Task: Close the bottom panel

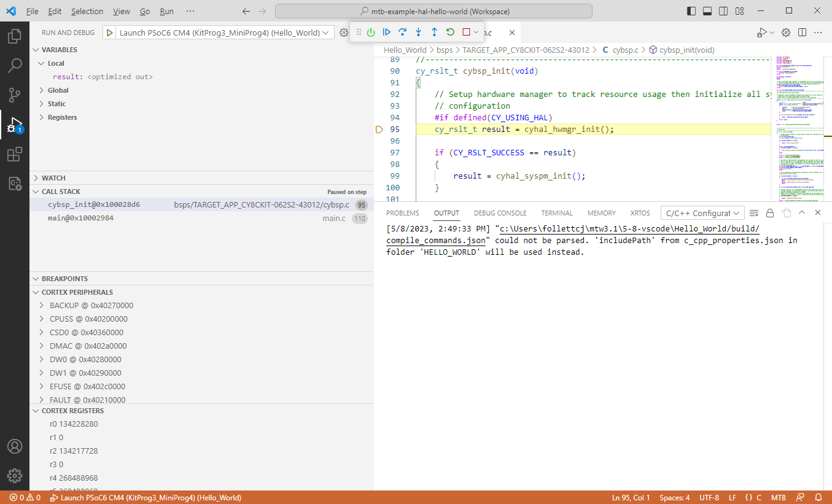Action: (x=818, y=213)
